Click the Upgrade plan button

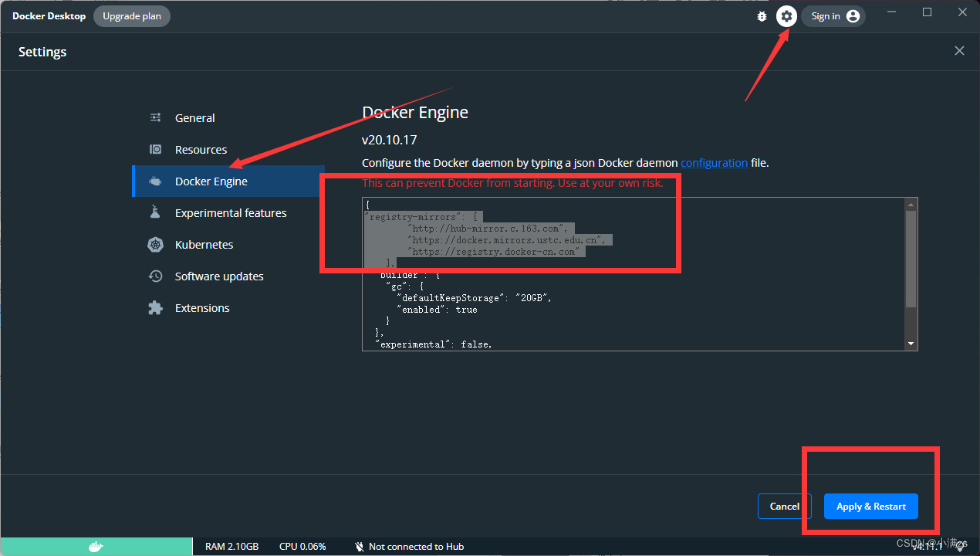(x=131, y=15)
